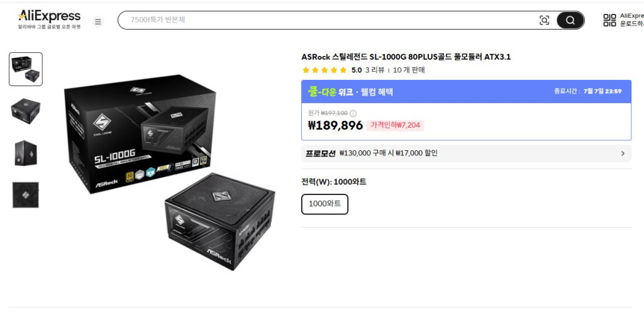Select the first thumbnail with box and PSU
This screenshot has height=322, width=644.
(25, 69)
